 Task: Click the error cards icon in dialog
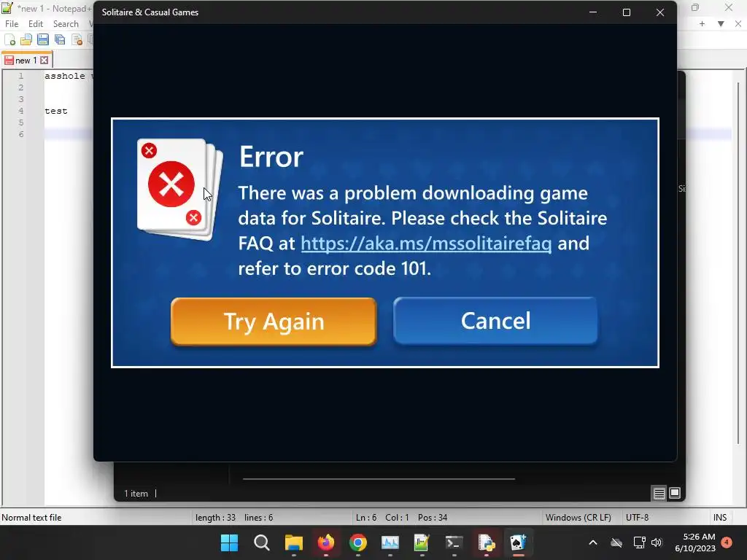coord(179,189)
